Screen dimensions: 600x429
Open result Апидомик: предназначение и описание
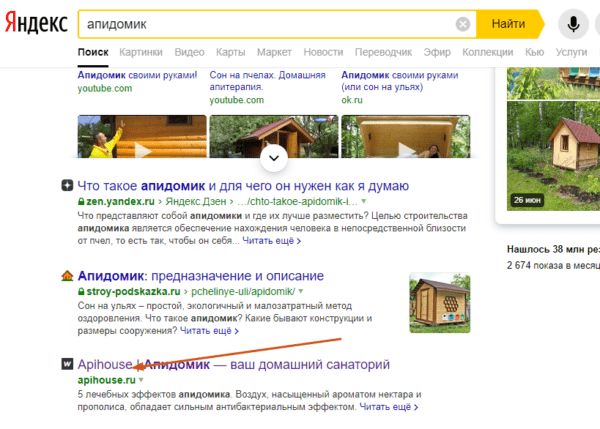click(x=201, y=276)
